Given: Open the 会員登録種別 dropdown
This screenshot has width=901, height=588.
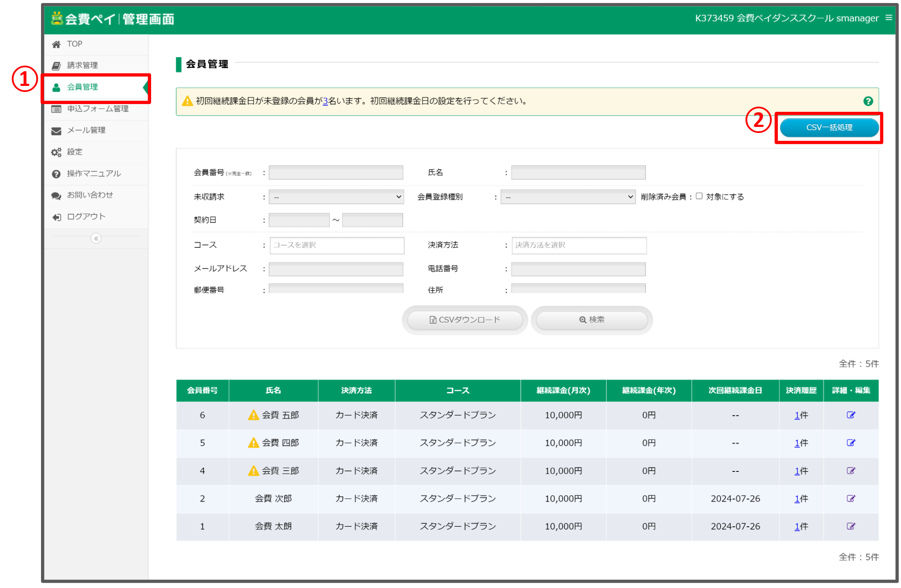Looking at the screenshot, I should [x=568, y=197].
